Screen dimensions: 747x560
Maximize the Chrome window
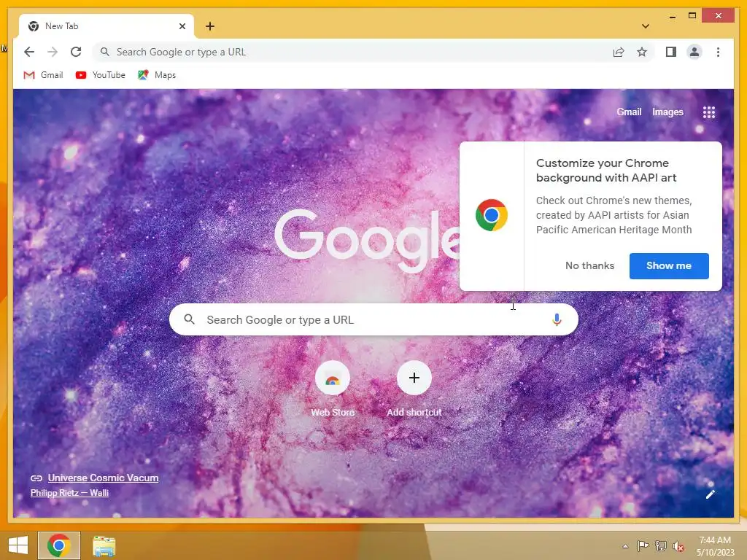coord(692,16)
